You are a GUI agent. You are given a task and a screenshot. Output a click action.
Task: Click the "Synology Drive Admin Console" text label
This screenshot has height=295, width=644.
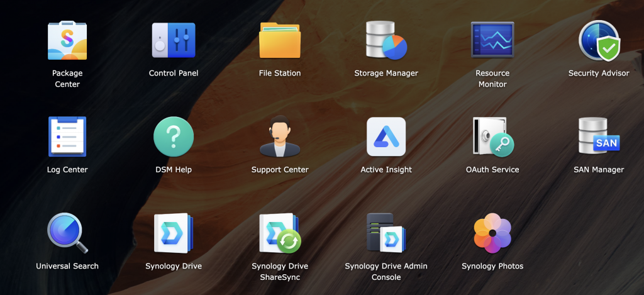[x=386, y=271]
